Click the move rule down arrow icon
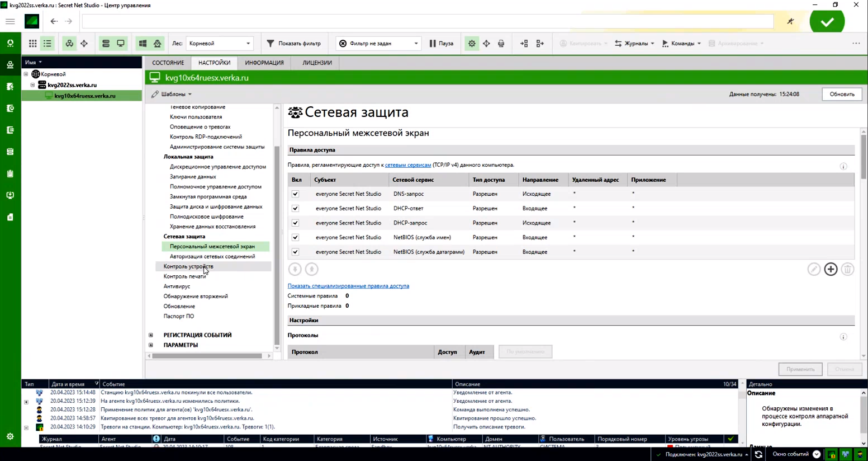 [x=295, y=270]
